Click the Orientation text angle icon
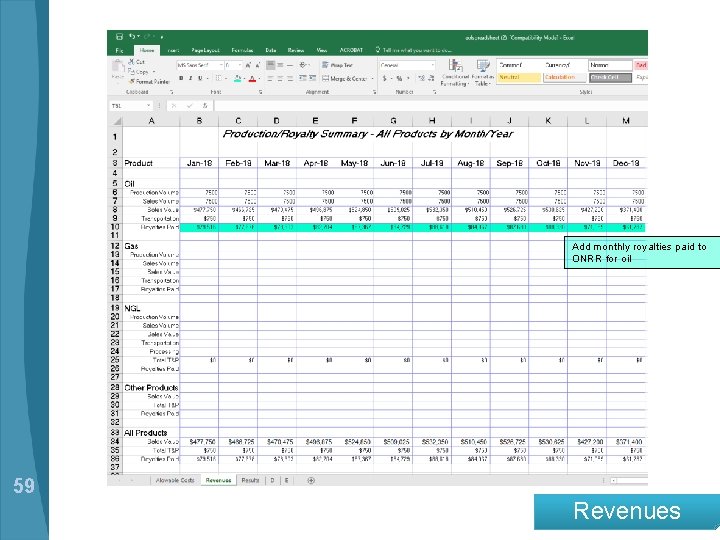720x540 pixels. tap(303, 65)
